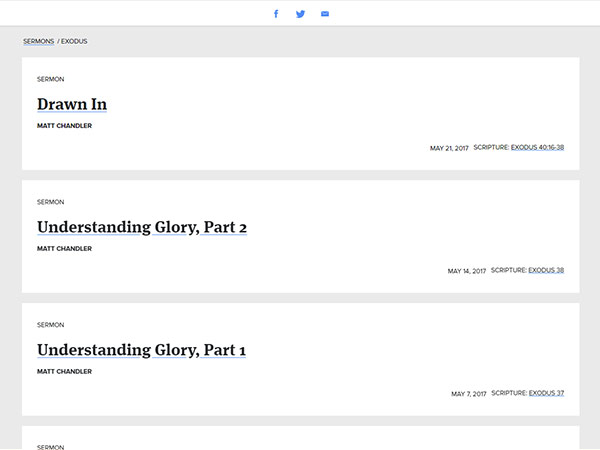Click Matt Chandler under 'Understanding Glory, Part 2'

[x=64, y=249]
